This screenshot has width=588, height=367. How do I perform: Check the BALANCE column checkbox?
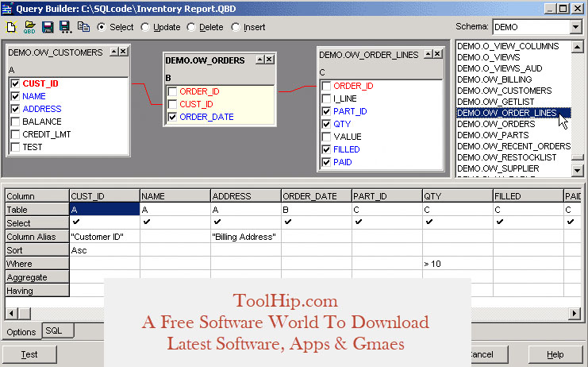pyautogui.click(x=15, y=122)
